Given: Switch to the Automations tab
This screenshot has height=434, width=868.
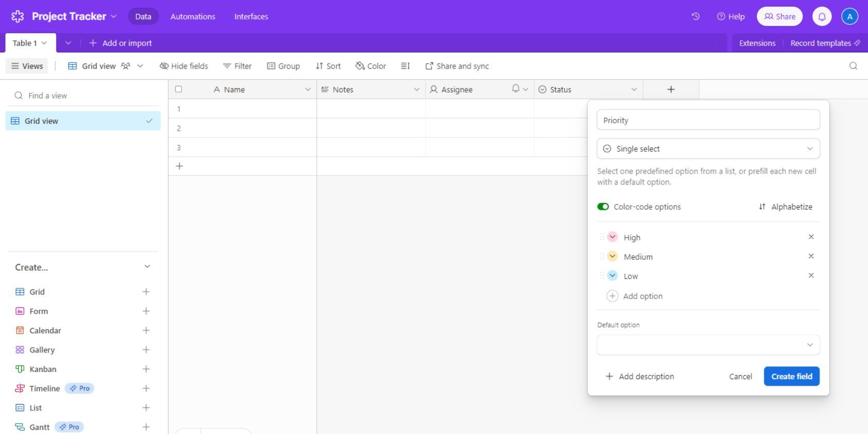Looking at the screenshot, I should tap(193, 17).
